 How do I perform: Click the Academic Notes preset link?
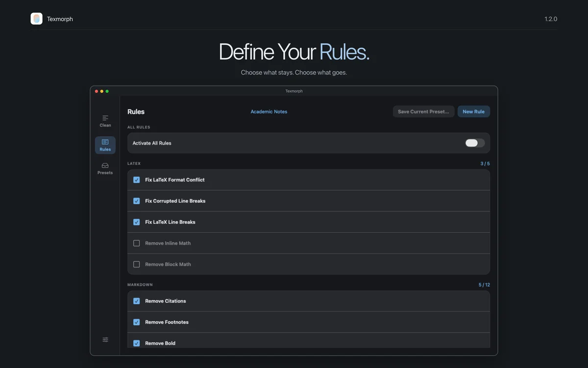269,111
